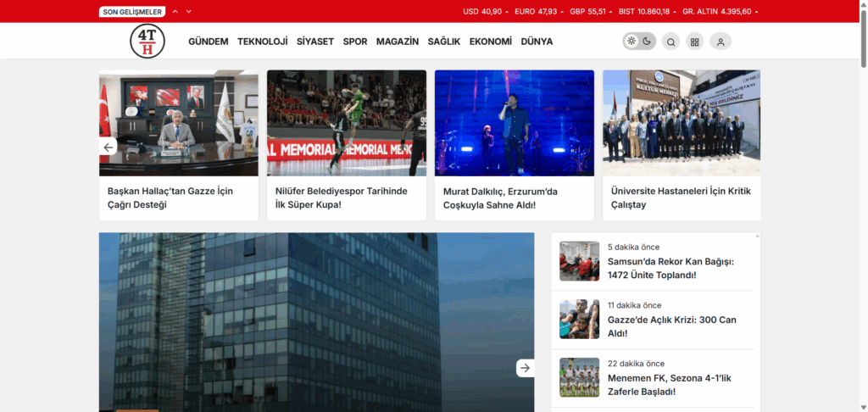Show previous breaking news with up chevron

tap(175, 12)
